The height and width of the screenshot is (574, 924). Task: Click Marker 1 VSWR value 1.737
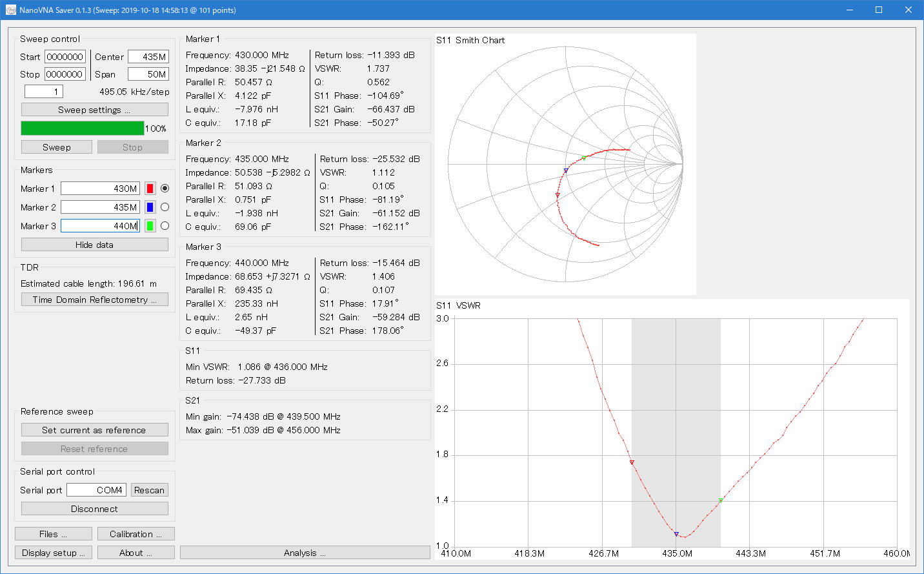click(379, 68)
